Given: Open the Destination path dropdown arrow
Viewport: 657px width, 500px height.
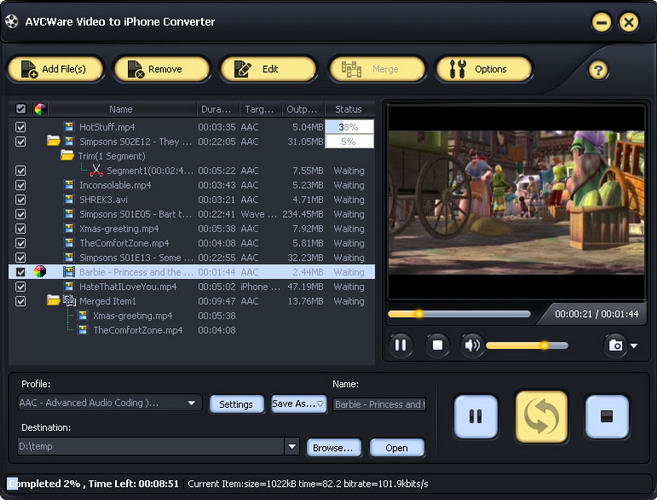Looking at the screenshot, I should tap(292, 446).
